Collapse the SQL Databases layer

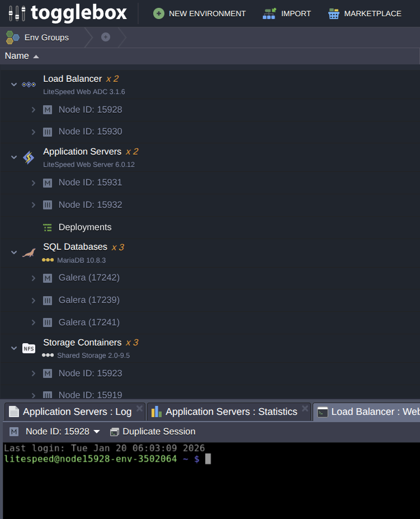point(14,253)
